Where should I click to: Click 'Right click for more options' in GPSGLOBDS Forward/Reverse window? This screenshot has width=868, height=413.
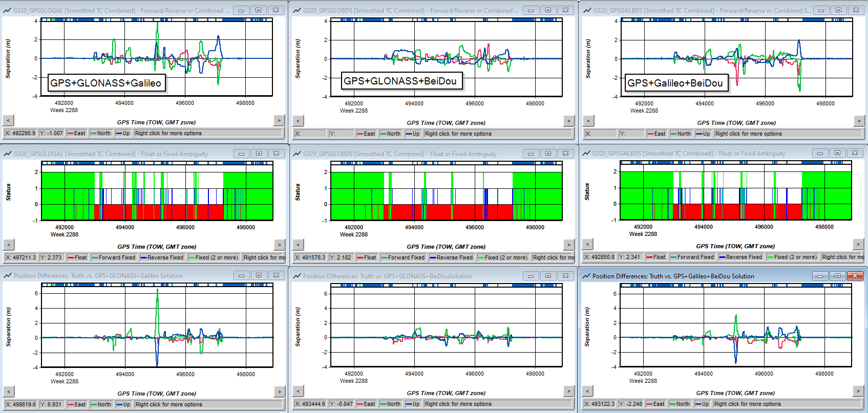pyautogui.click(x=498, y=134)
